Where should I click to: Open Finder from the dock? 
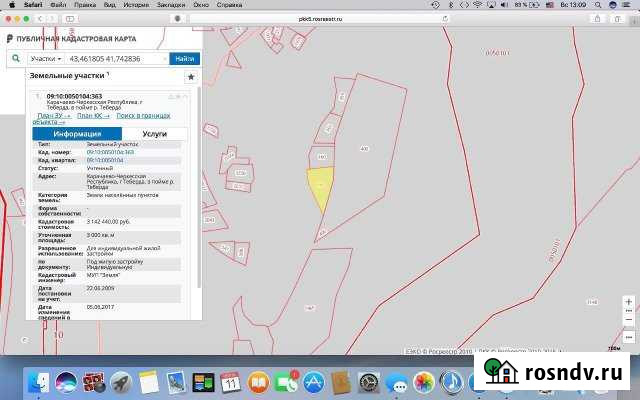(40, 382)
